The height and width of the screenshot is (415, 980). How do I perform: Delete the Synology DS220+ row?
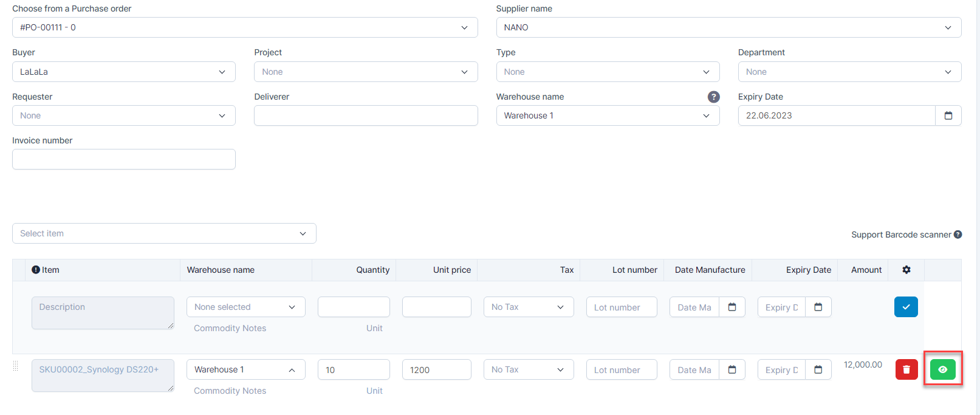click(906, 369)
